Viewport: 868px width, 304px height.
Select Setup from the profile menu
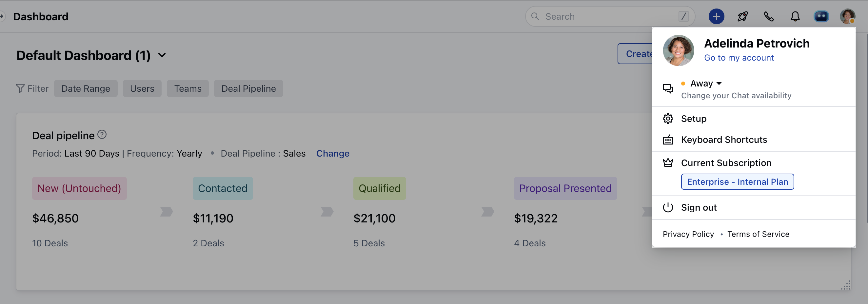click(x=694, y=119)
